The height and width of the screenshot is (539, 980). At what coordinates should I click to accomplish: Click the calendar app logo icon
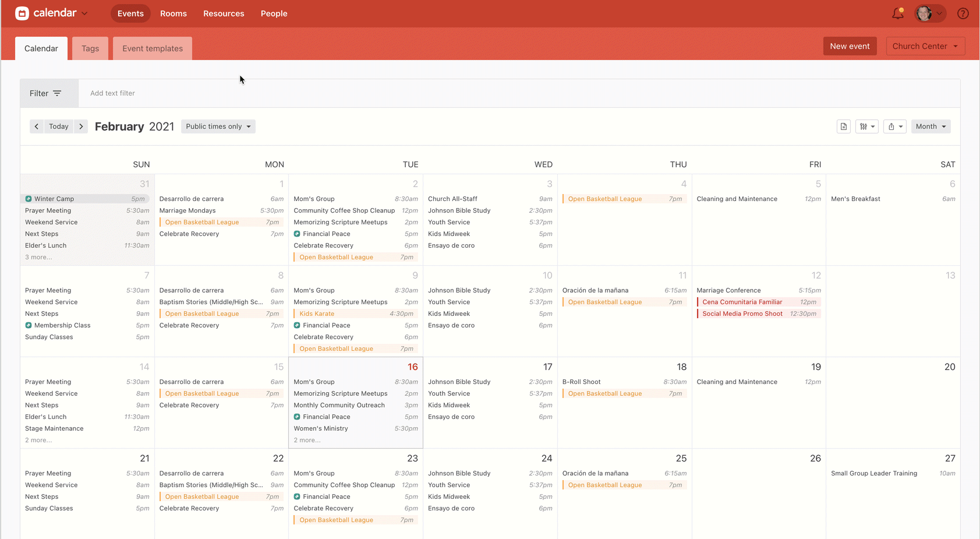click(22, 13)
